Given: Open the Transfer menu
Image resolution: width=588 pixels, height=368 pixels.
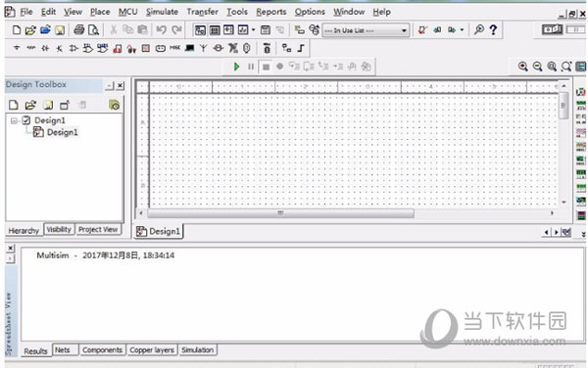Looking at the screenshot, I should [x=203, y=12].
